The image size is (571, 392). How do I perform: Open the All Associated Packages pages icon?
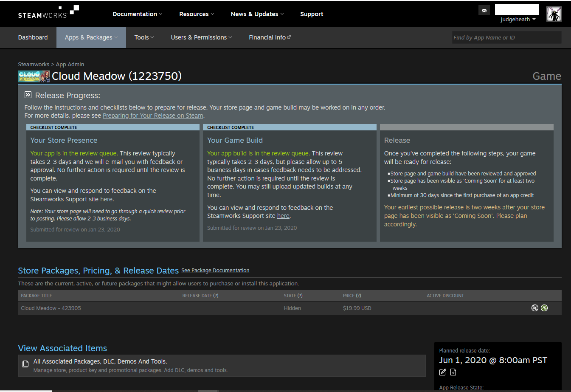click(25, 364)
